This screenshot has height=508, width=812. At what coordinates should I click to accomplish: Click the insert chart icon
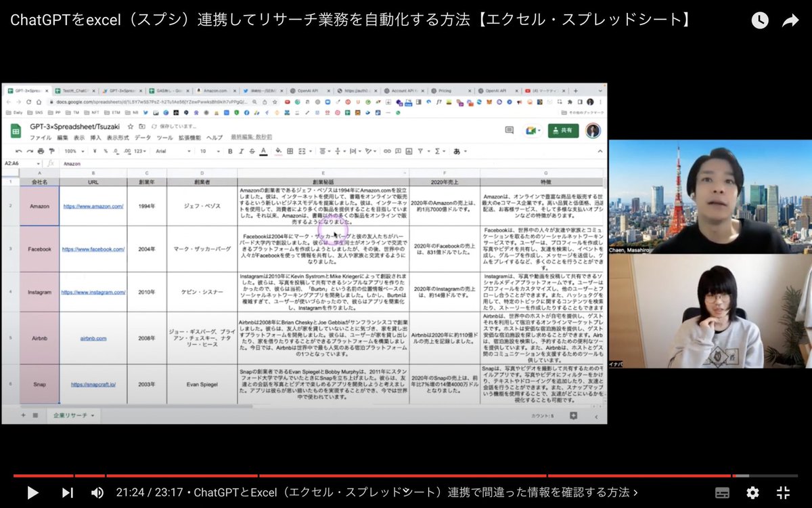click(x=409, y=151)
